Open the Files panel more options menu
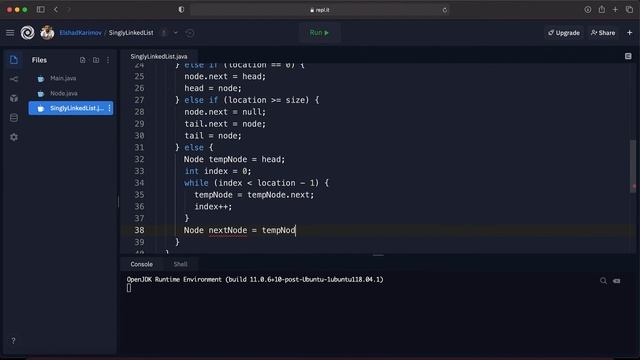The height and width of the screenshot is (360, 640). tap(108, 60)
